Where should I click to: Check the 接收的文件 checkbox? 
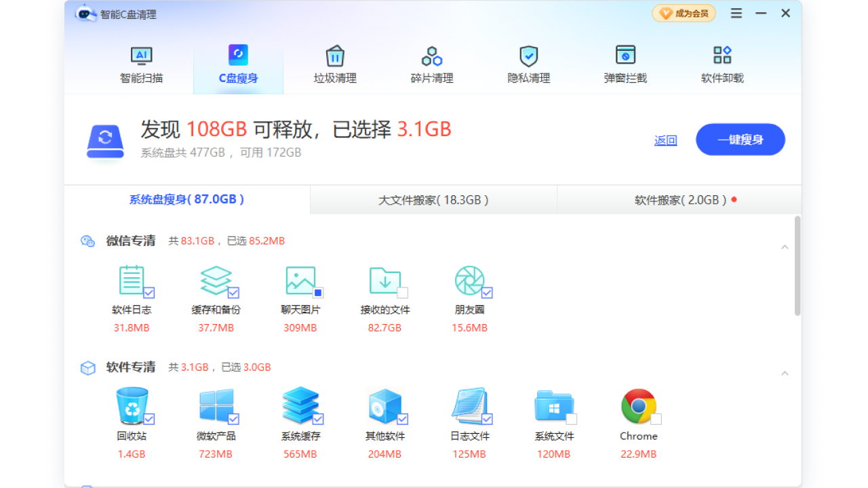click(x=402, y=293)
